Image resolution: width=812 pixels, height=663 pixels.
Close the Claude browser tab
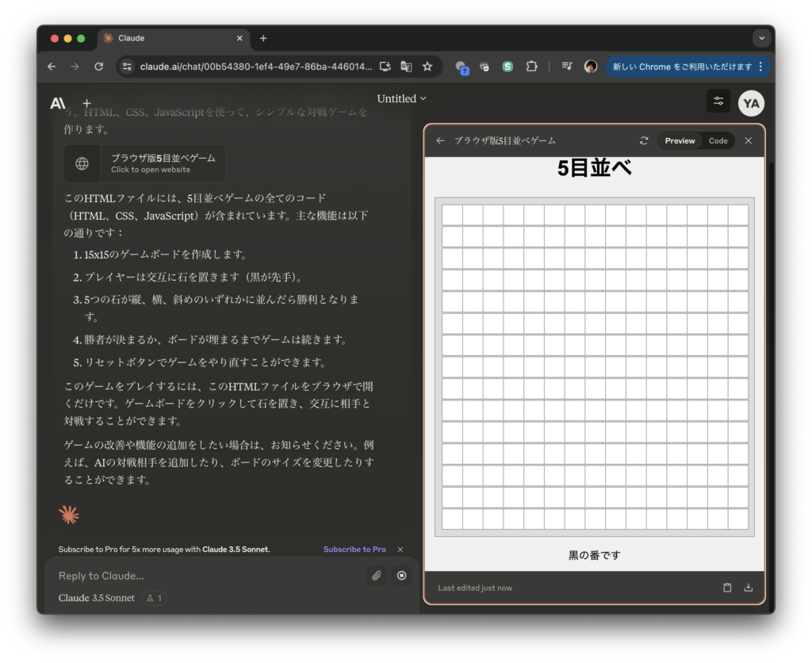tap(239, 38)
